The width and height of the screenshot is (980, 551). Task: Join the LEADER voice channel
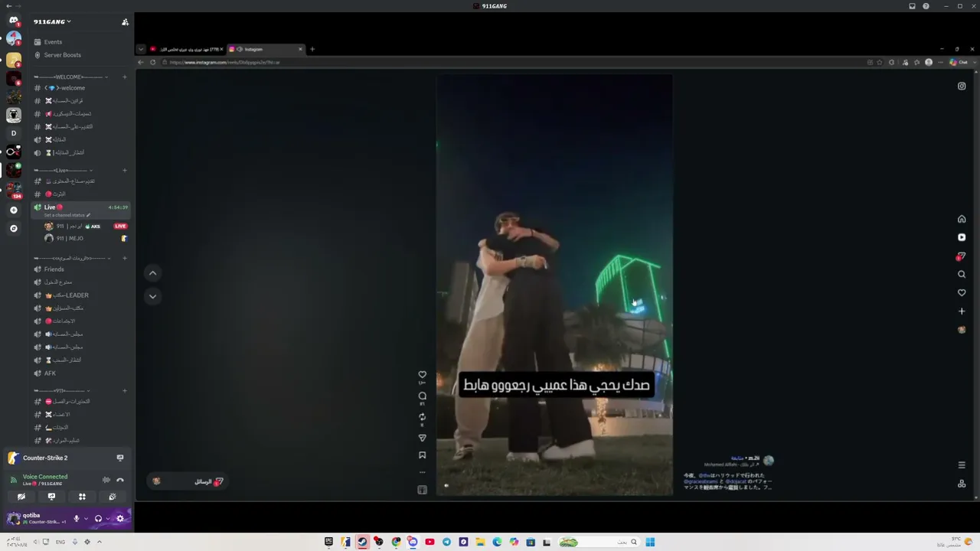tap(80, 295)
